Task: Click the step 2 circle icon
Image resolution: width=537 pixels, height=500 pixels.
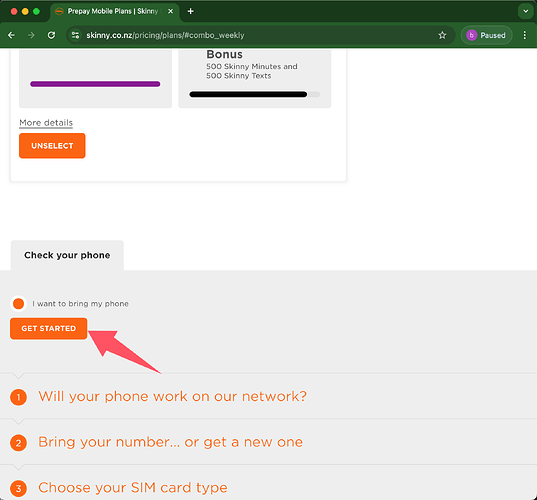Action: click(x=18, y=443)
